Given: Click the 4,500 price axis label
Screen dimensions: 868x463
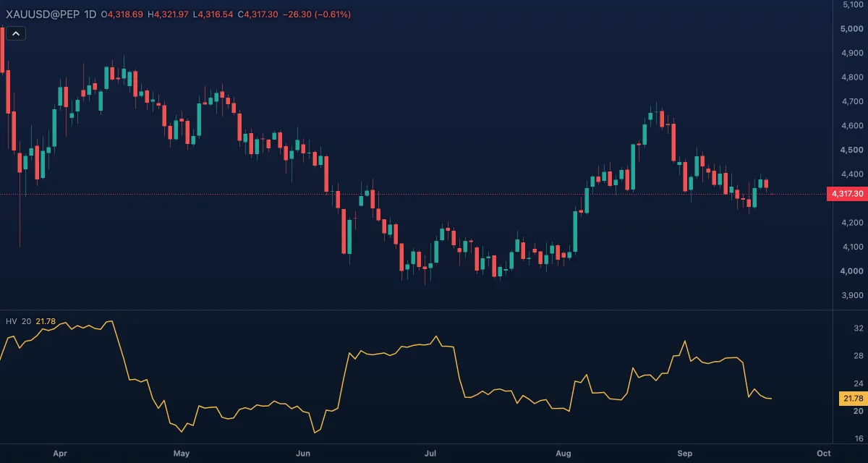Looking at the screenshot, I should pyautogui.click(x=851, y=150).
